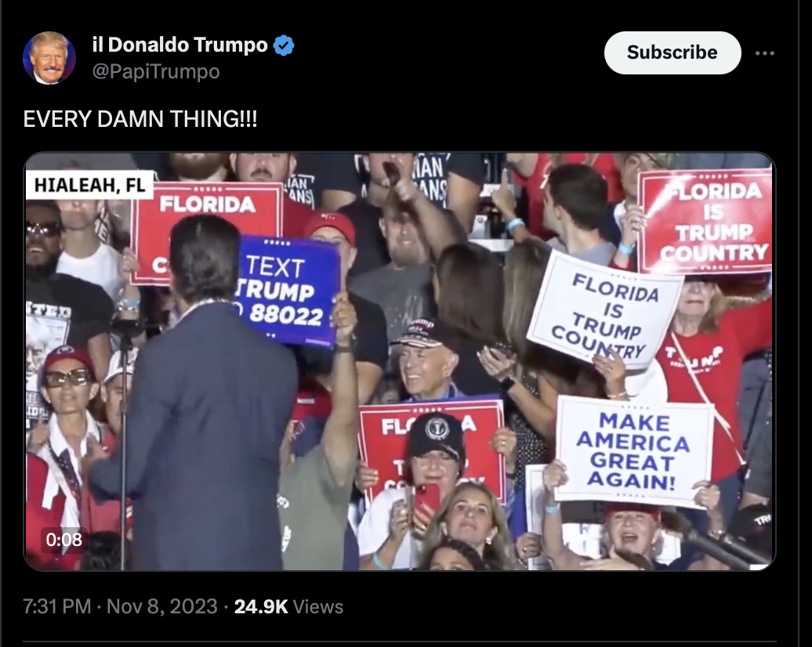Open the three-dot more options menu
Viewport: 812px width, 647px height.
(764, 53)
